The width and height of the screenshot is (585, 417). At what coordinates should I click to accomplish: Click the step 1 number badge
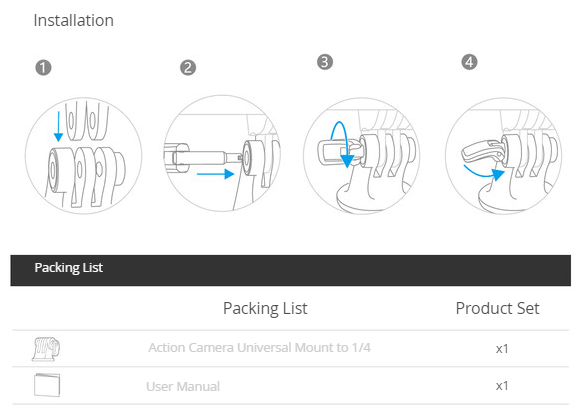43,68
